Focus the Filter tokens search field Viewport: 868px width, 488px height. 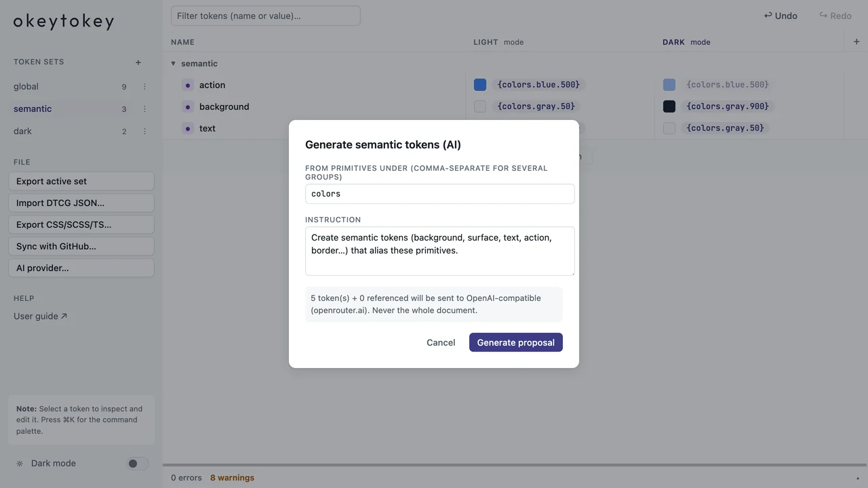[x=266, y=16]
